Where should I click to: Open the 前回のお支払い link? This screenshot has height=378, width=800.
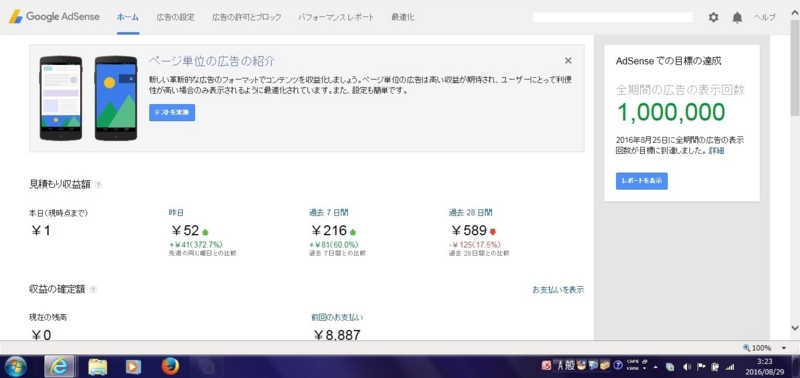337,317
